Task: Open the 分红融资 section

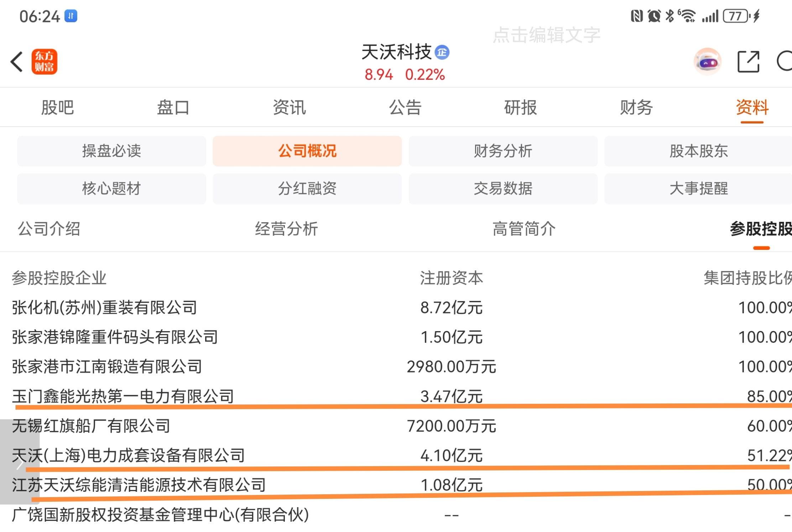Action: 307,188
